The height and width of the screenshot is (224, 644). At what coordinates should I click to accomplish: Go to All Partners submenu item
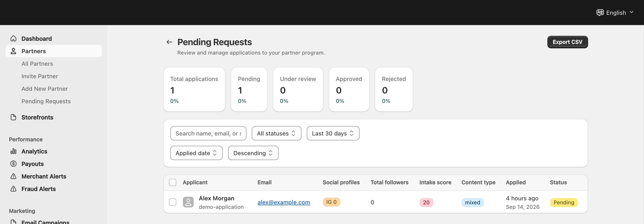click(37, 64)
